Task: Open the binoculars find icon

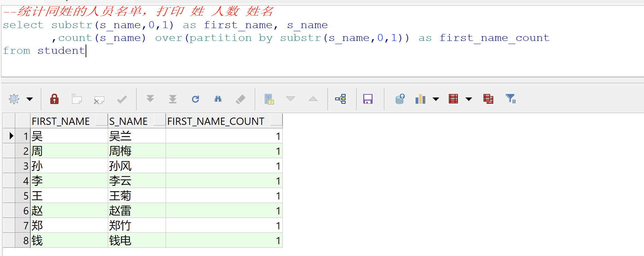Action: pos(218,99)
